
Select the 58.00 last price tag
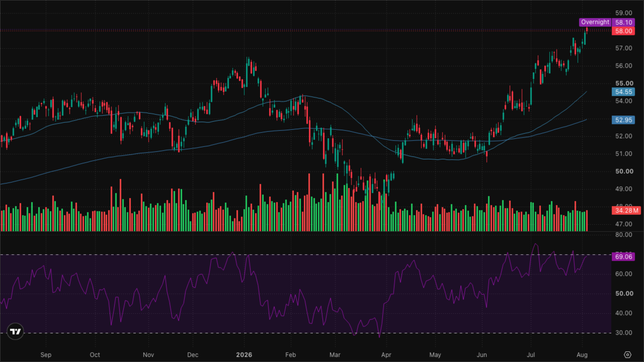tap(623, 31)
